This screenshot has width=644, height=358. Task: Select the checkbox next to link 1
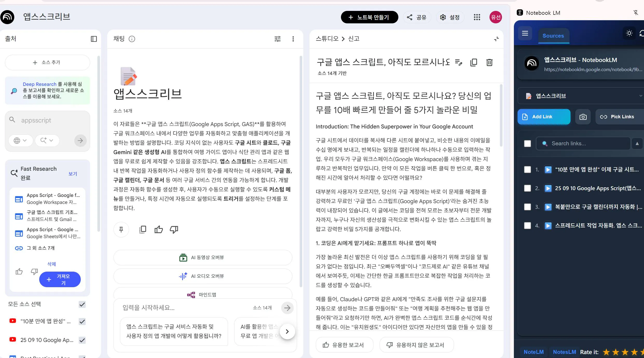527,169
